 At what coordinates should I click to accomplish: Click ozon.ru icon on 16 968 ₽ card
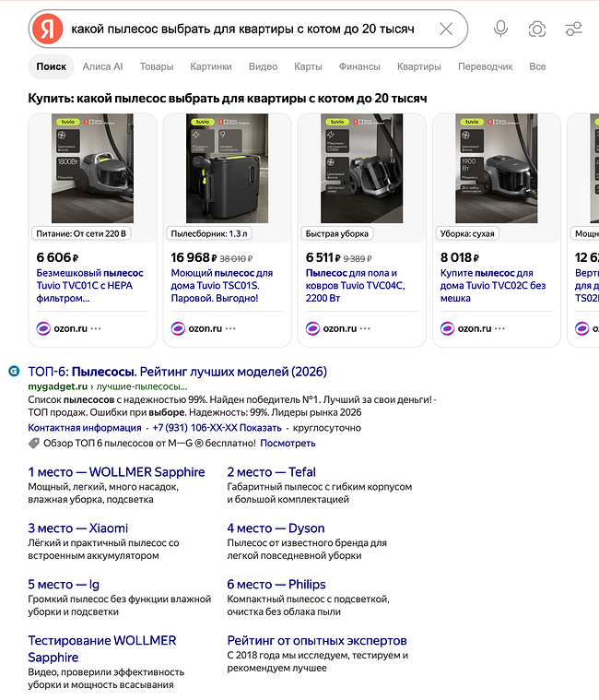pos(178,328)
